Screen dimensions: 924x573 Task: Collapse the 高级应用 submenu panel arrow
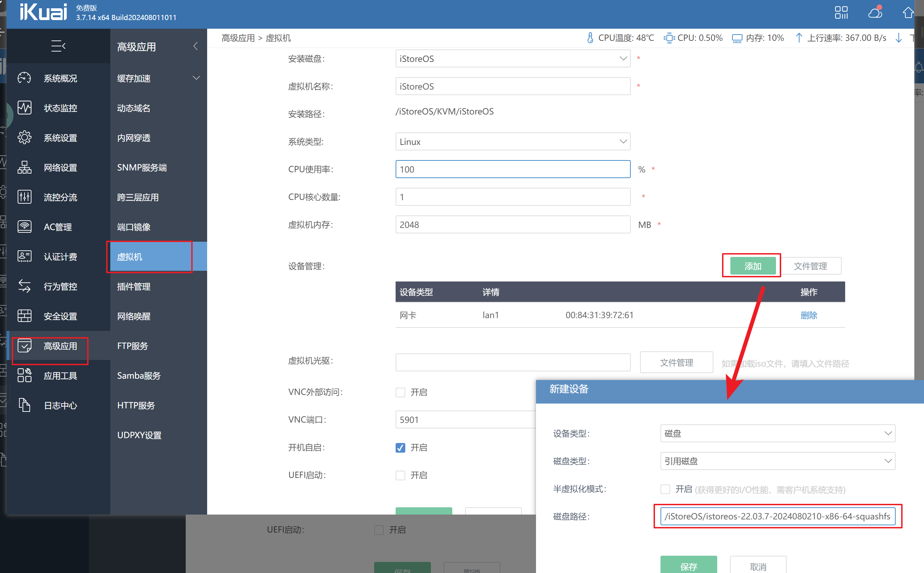coord(196,46)
